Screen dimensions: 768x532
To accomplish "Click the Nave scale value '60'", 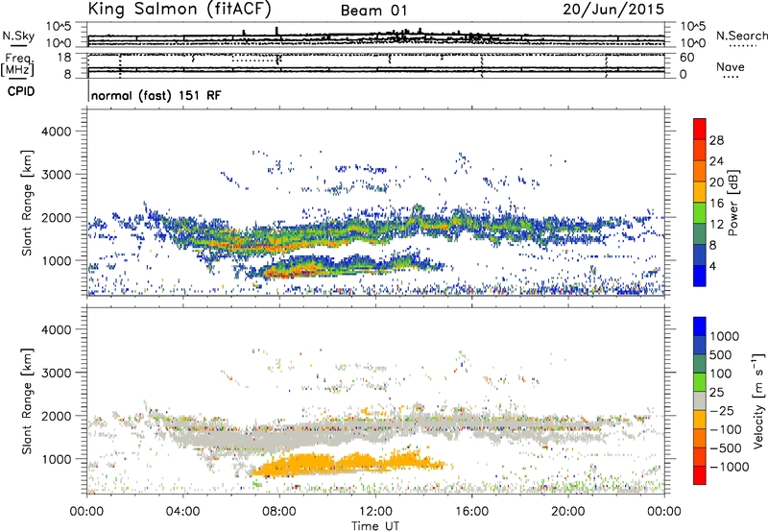I will pos(687,58).
